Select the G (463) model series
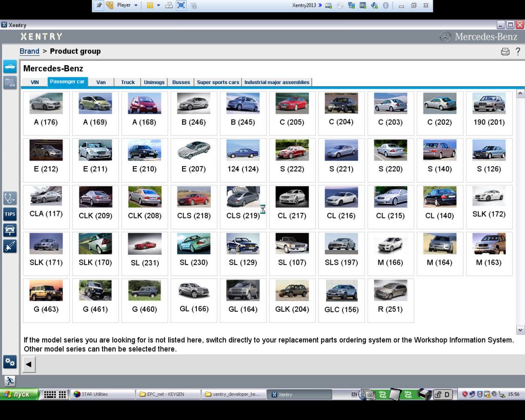The height and width of the screenshot is (420, 525). pyautogui.click(x=46, y=301)
